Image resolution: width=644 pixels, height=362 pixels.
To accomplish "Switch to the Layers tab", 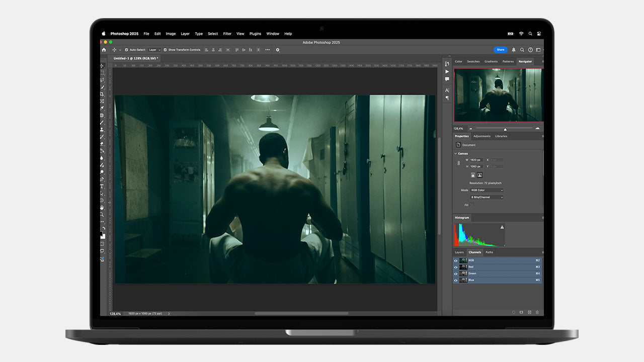I will tap(459, 252).
